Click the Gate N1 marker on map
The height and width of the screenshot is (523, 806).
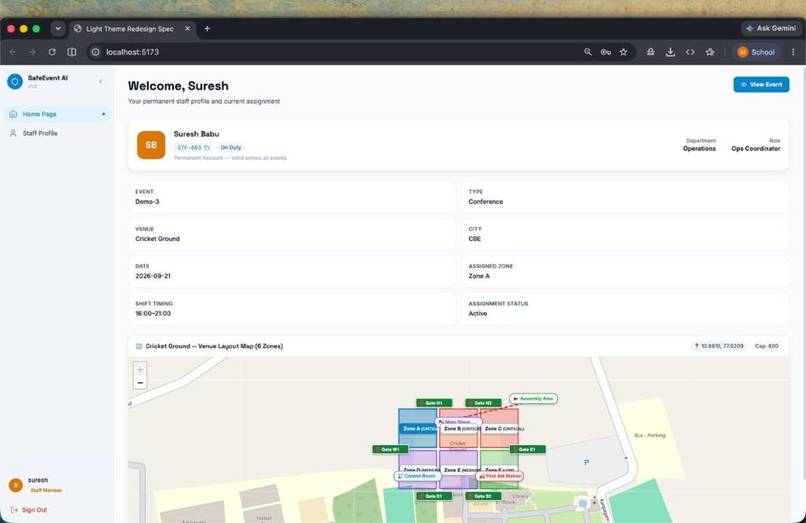click(434, 403)
